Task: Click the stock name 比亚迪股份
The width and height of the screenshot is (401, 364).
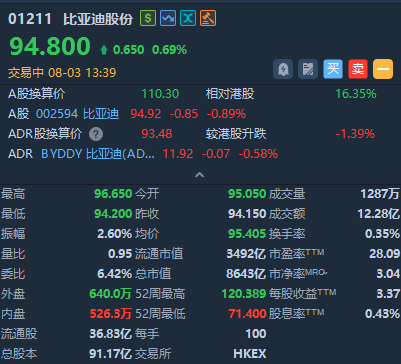Action: pyautogui.click(x=98, y=19)
